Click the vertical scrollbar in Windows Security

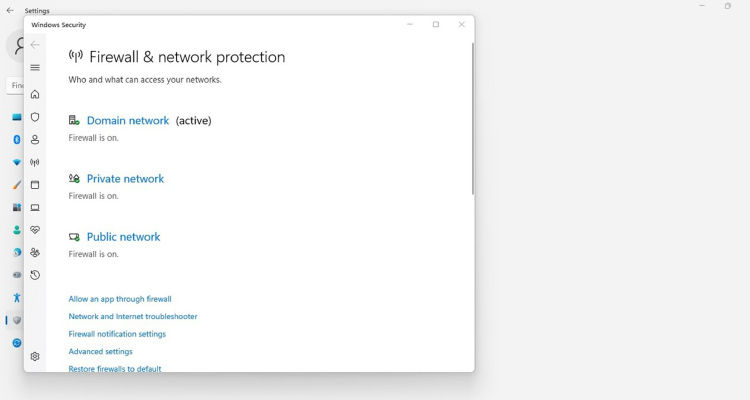tap(473, 119)
